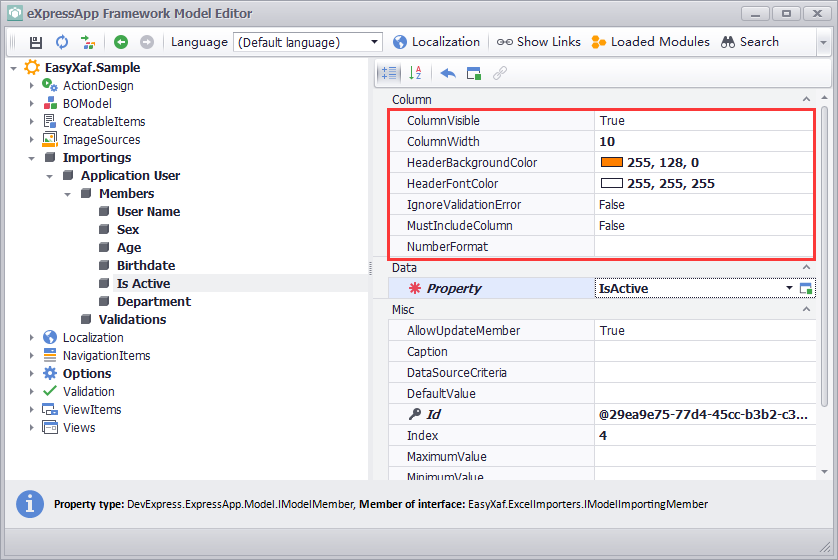Switch property grid to categorized view
The width and height of the screenshot is (838, 560).
(389, 73)
